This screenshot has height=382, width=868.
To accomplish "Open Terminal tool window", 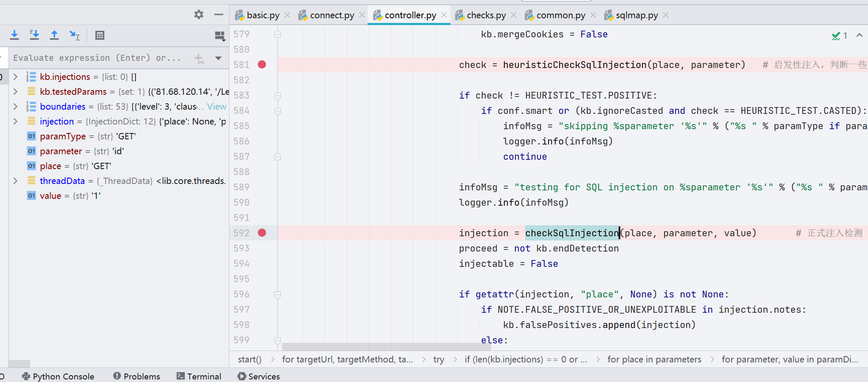I will 199,376.
